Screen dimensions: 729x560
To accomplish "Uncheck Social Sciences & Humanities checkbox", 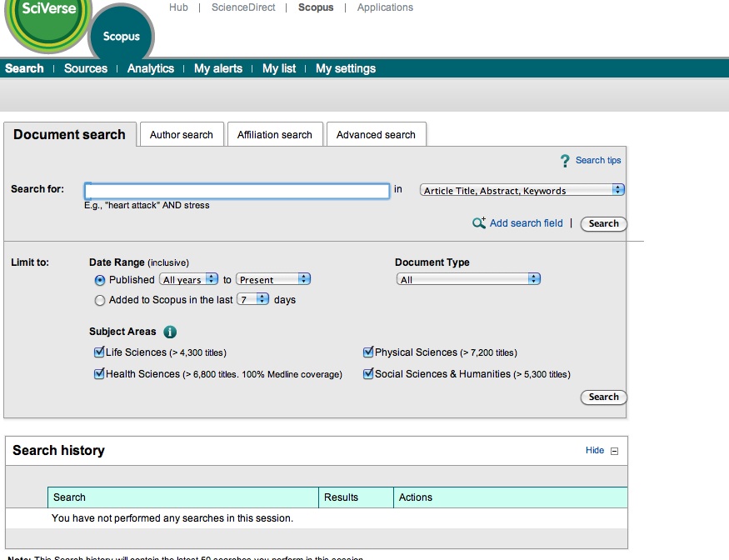I will pyautogui.click(x=368, y=373).
